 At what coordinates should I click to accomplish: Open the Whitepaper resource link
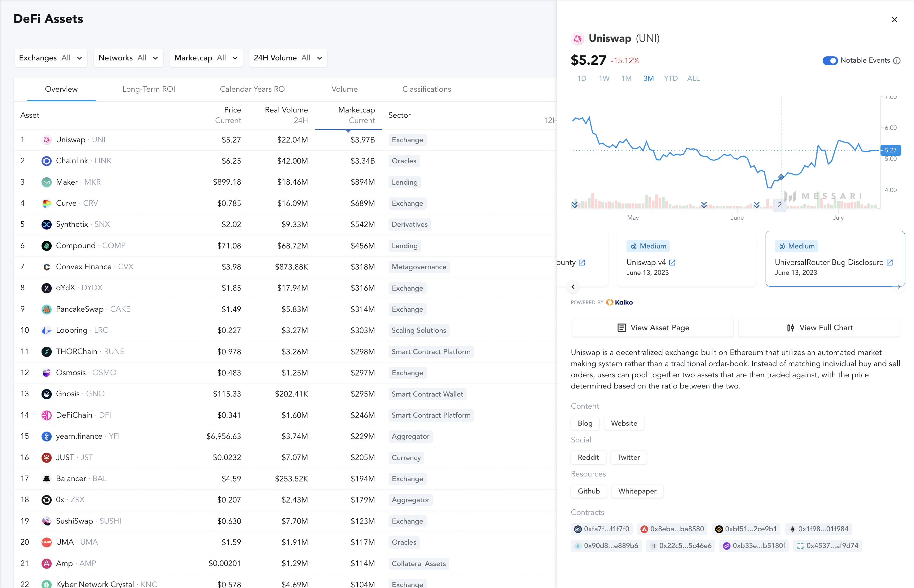coord(637,491)
